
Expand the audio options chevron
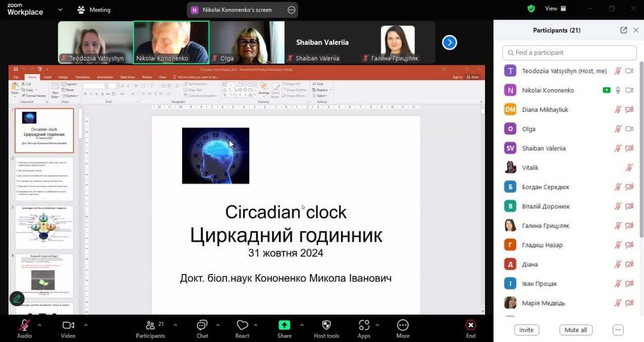coord(40,325)
